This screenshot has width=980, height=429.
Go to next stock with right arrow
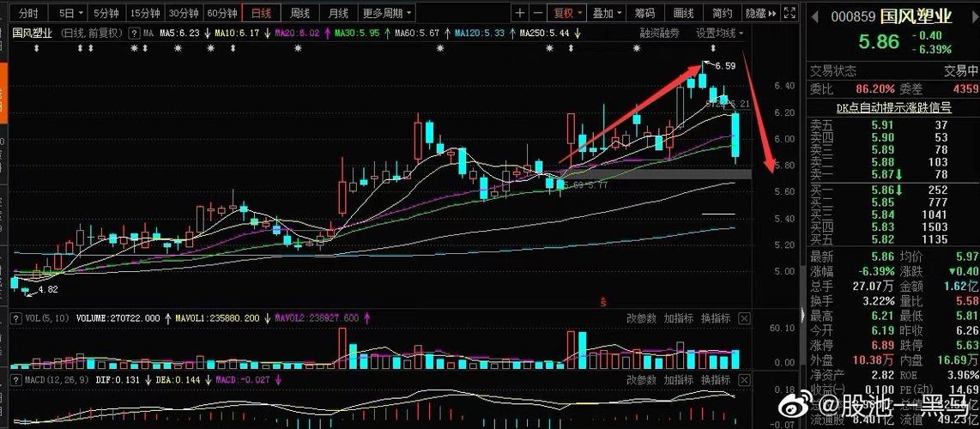(974, 16)
